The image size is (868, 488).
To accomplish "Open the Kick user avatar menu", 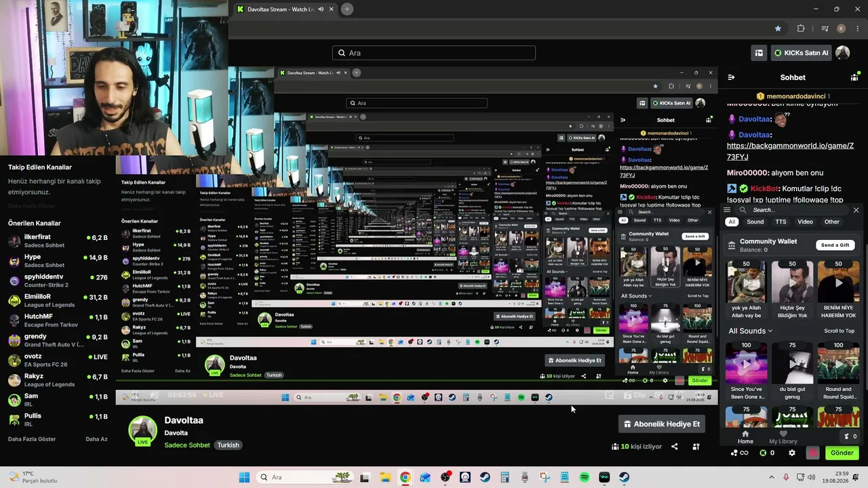I will click(842, 53).
